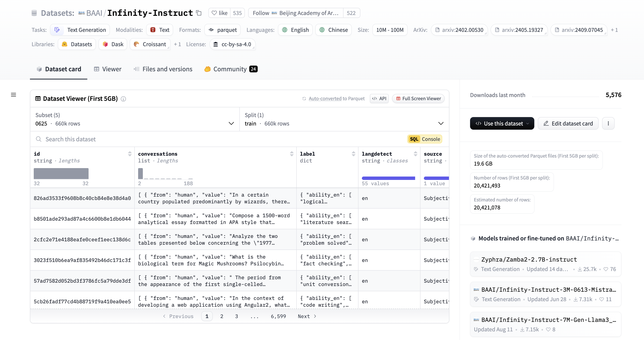Open the Community tab
Screen dimensions: 644x340
point(230,69)
